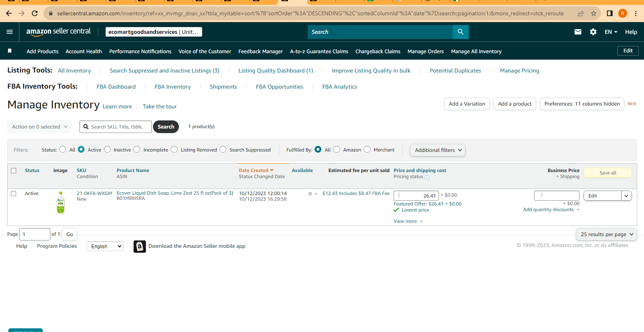
Task: Click the Business Price input field
Action: coord(557,196)
